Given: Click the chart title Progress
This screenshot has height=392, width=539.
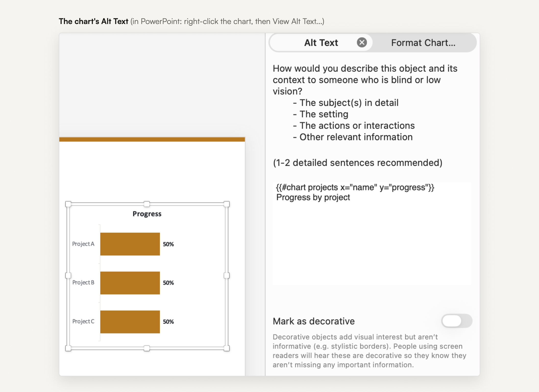Looking at the screenshot, I should [x=147, y=214].
